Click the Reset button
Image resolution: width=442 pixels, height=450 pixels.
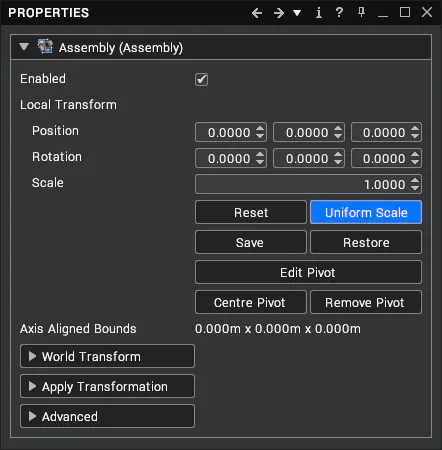click(x=251, y=212)
